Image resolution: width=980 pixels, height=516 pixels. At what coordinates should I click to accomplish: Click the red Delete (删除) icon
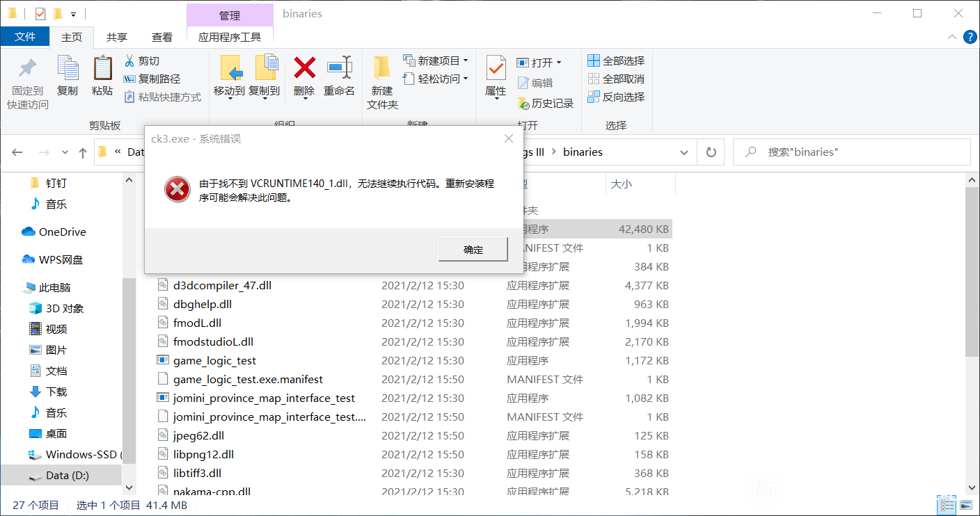point(304,67)
